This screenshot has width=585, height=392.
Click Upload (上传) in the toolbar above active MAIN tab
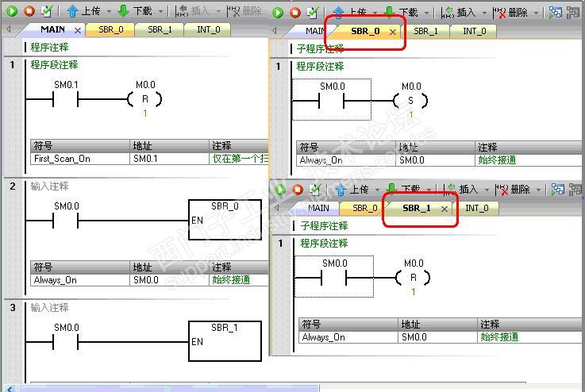click(x=84, y=11)
